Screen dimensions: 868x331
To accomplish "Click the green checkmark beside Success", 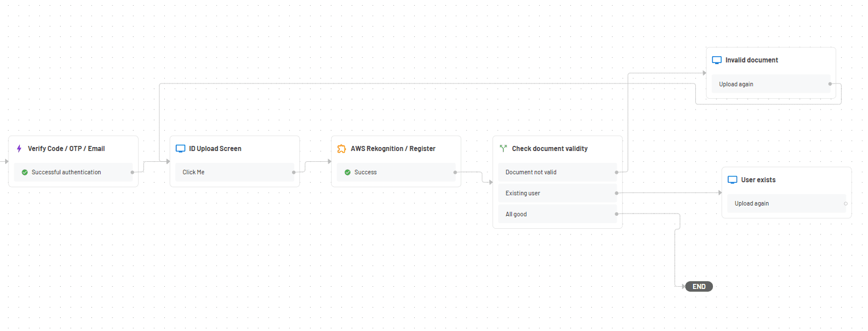I will point(347,172).
